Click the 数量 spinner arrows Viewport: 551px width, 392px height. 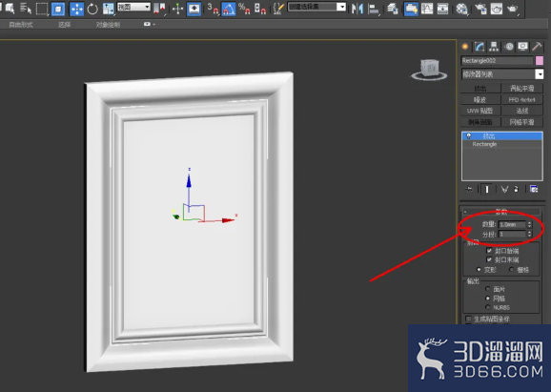click(x=529, y=224)
